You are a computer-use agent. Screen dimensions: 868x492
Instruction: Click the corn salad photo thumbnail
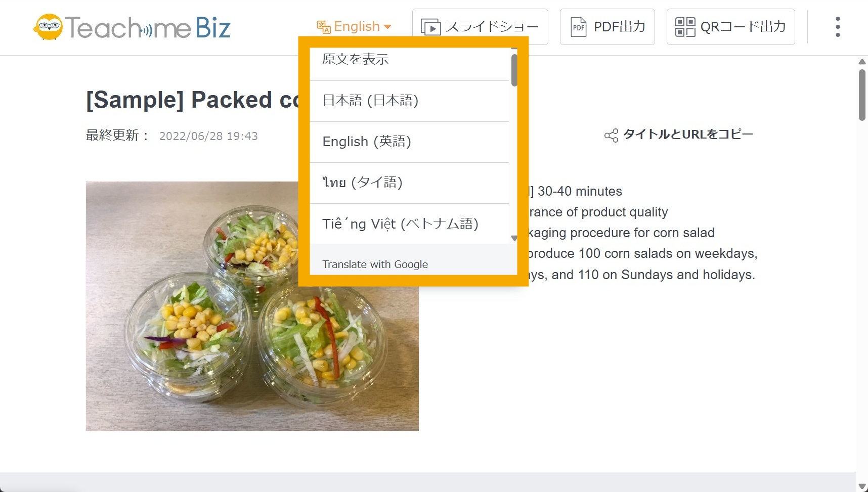click(252, 306)
